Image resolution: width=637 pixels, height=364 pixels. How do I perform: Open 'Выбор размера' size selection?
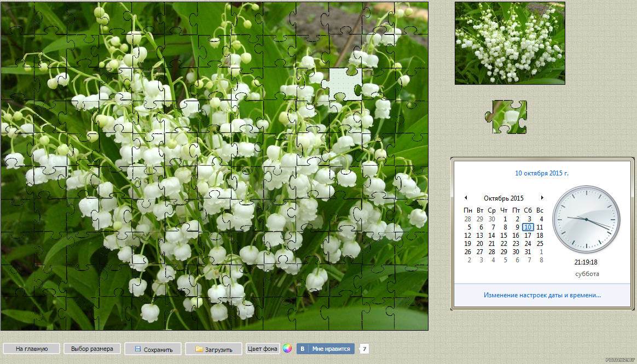click(92, 349)
